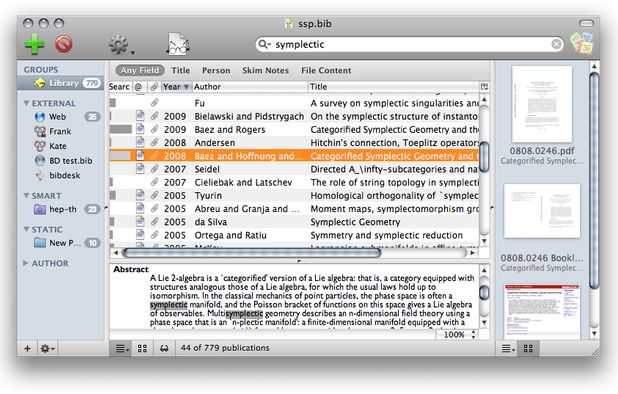Click the add group plus button
Image resolution: width=618 pixels, height=394 pixels.
27,348
